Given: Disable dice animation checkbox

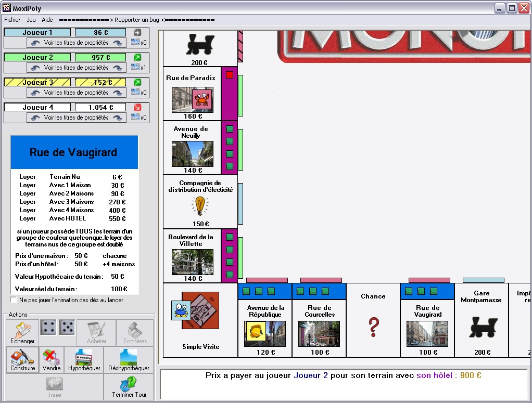Looking at the screenshot, I should [14, 300].
